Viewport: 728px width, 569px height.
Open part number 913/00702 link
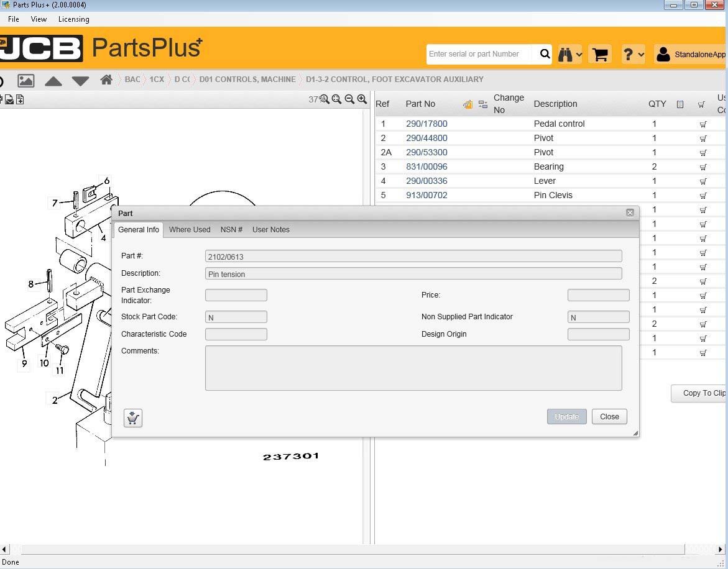click(x=426, y=195)
